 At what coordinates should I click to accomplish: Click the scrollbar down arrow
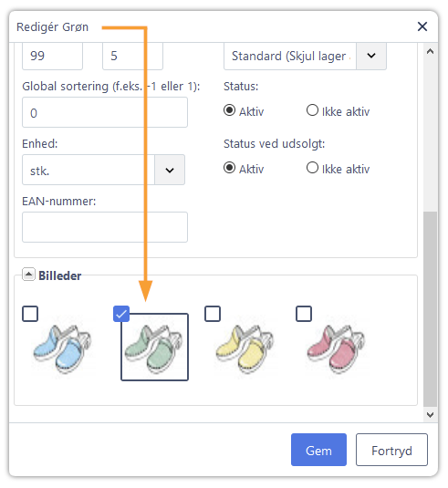pyautogui.click(x=430, y=414)
